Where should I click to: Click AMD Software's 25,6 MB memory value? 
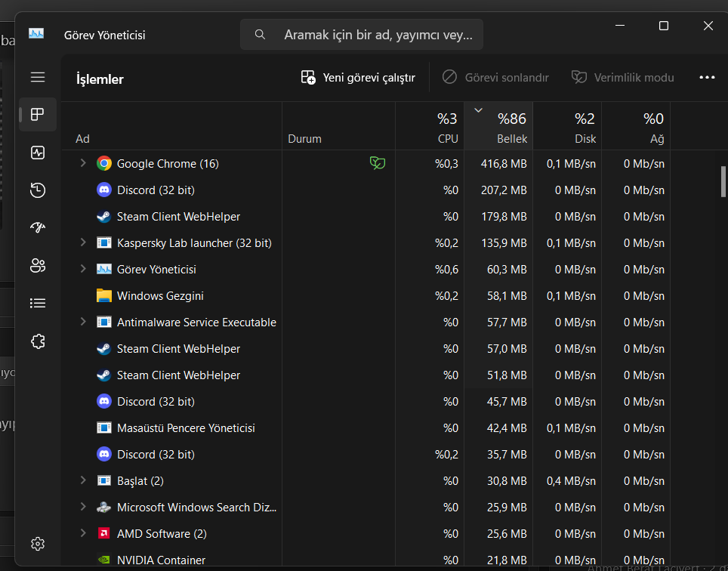(x=507, y=534)
